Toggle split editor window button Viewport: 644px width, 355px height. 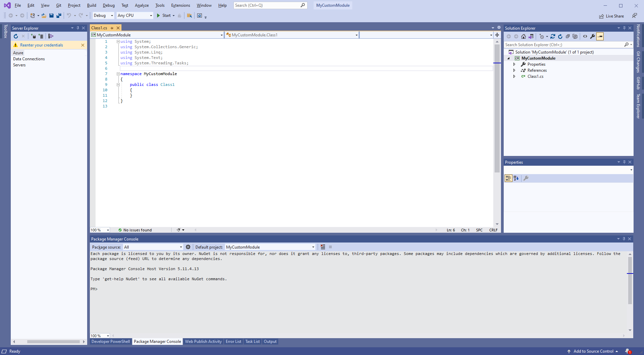pyautogui.click(x=497, y=35)
